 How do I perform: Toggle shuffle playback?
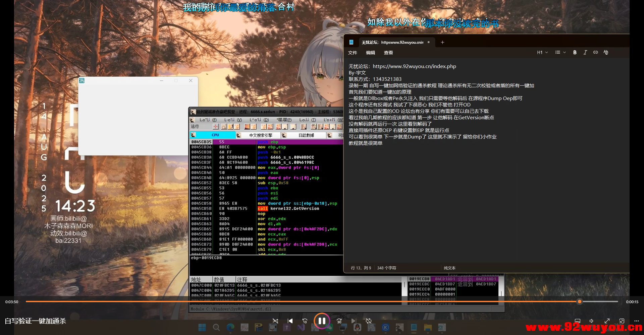coord(275,321)
